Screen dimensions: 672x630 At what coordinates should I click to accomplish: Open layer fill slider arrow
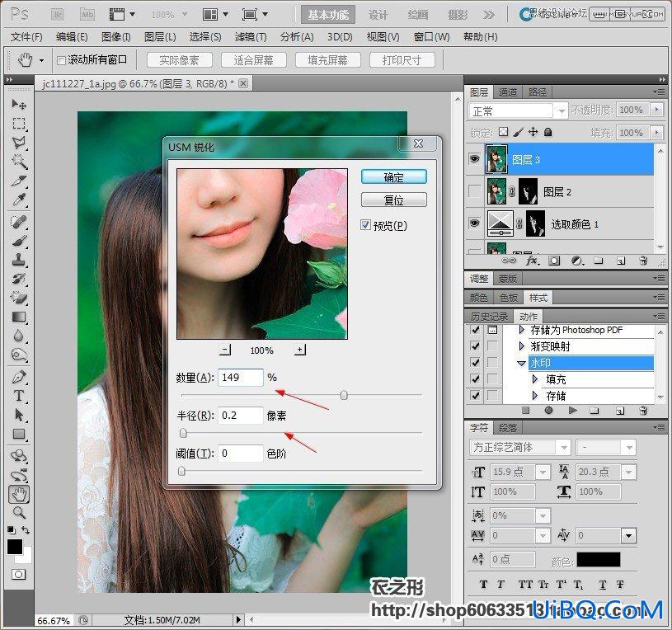click(656, 133)
